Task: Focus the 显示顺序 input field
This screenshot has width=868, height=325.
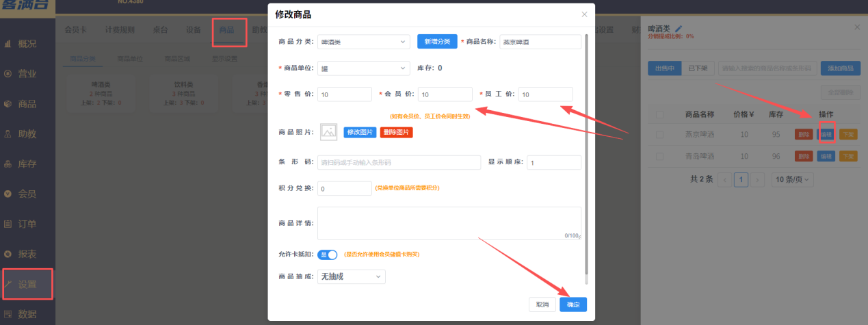Action: (x=554, y=162)
